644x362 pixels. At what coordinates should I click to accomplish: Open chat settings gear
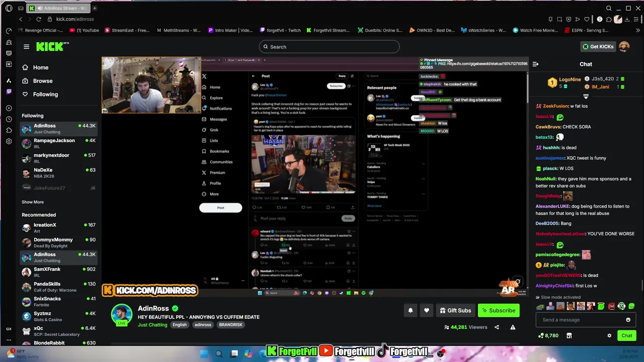609,335
